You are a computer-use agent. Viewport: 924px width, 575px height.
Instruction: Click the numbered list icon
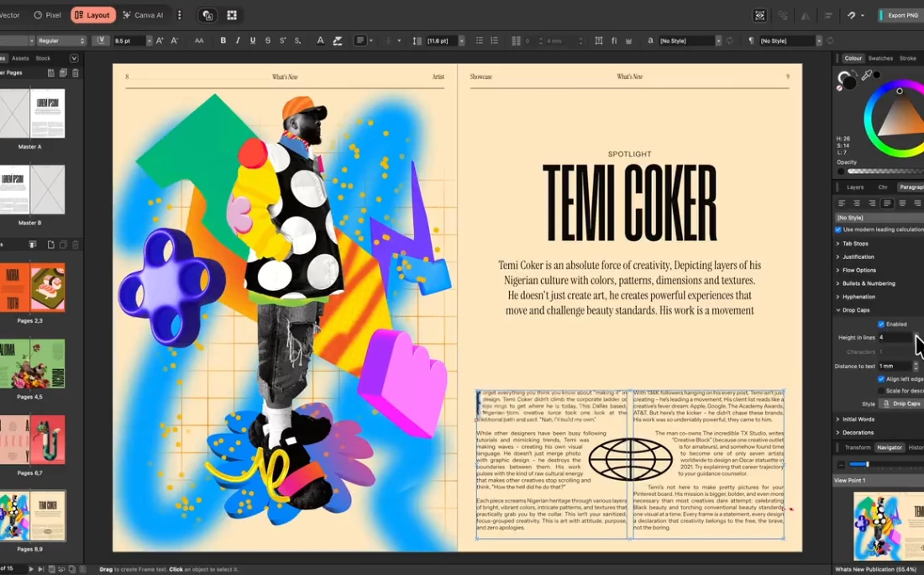click(493, 40)
